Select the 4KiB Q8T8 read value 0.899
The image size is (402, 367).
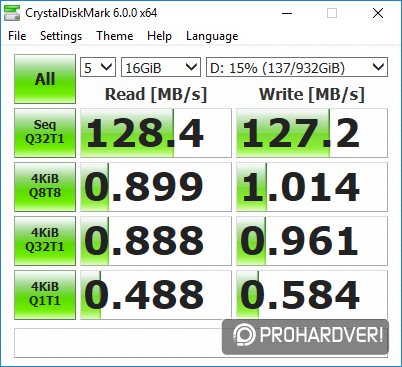[156, 187]
